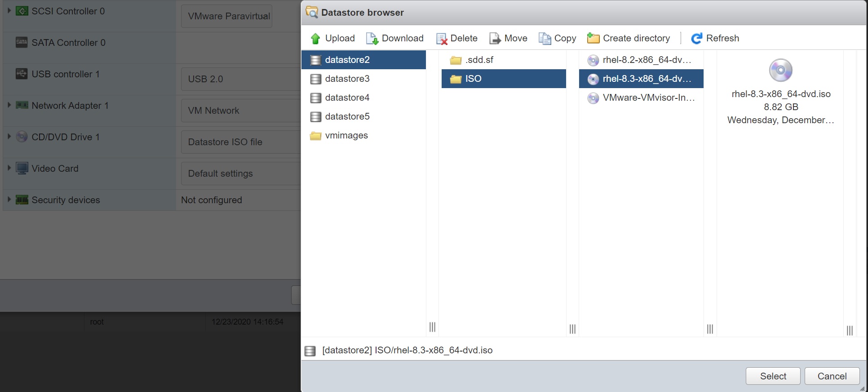Viewport: 868px width, 392px height.
Task: Click the datastore5 disk icon
Action: [x=316, y=117]
